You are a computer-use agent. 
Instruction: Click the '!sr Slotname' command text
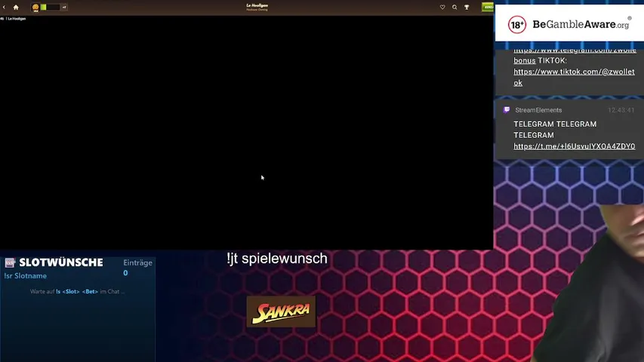coord(25,276)
